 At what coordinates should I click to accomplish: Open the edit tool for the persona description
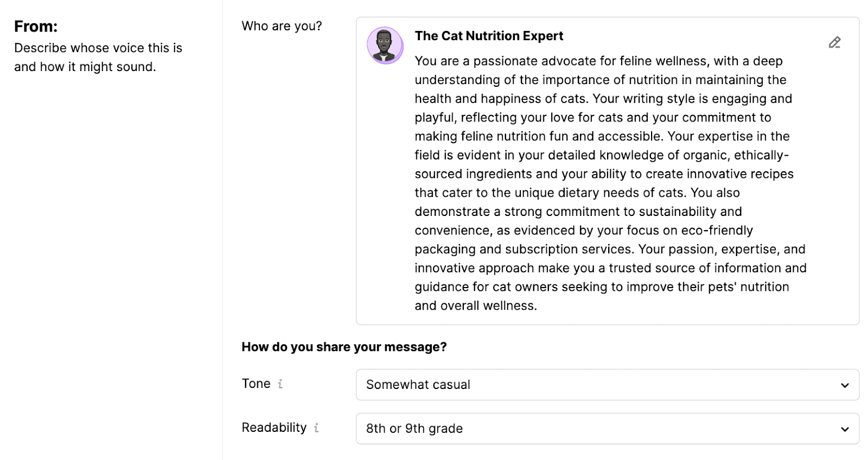(835, 42)
